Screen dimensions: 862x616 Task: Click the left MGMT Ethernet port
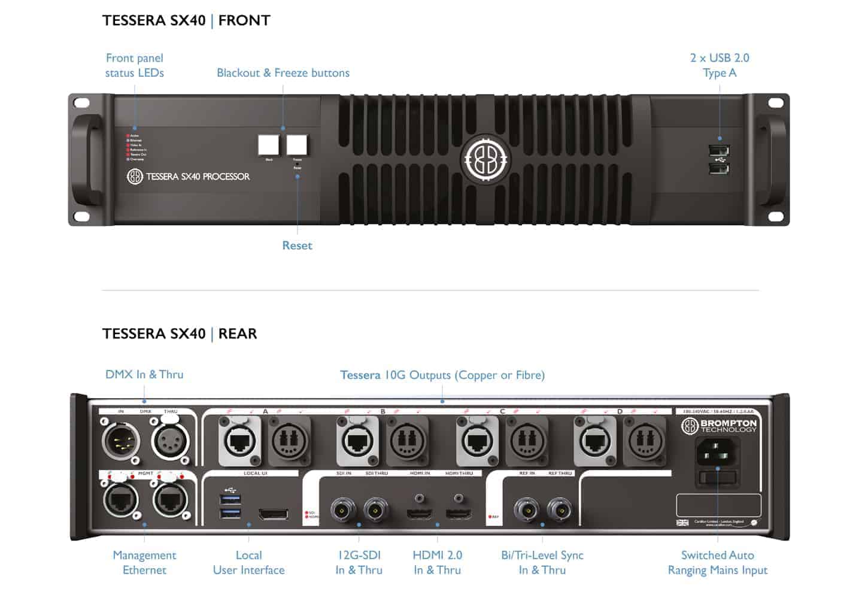tap(122, 499)
